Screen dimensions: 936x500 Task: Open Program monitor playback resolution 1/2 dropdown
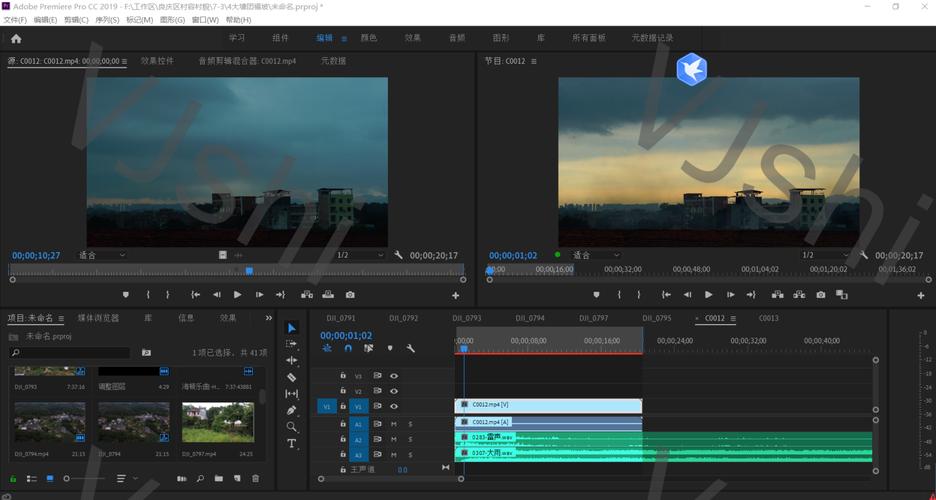pos(825,255)
